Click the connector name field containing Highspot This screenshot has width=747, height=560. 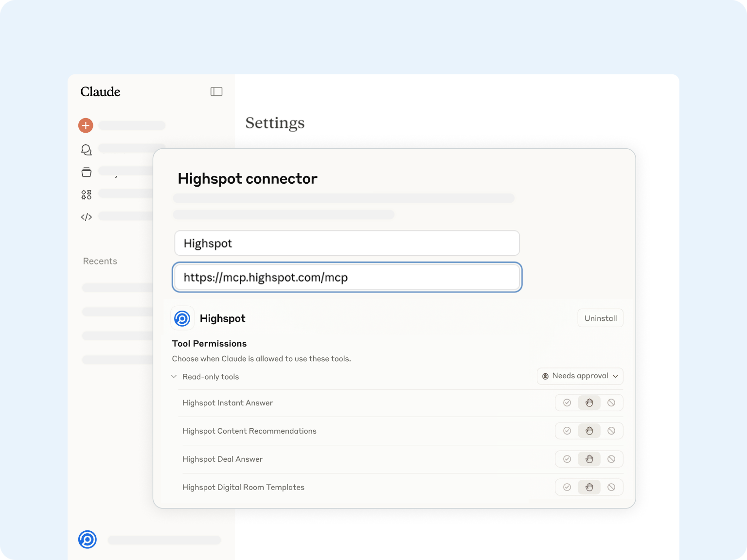click(x=347, y=243)
